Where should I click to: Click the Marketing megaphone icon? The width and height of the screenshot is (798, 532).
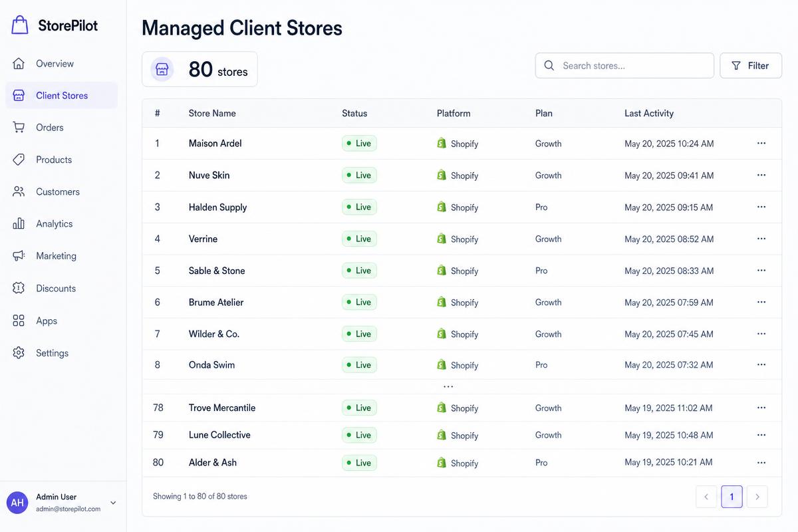coord(19,256)
